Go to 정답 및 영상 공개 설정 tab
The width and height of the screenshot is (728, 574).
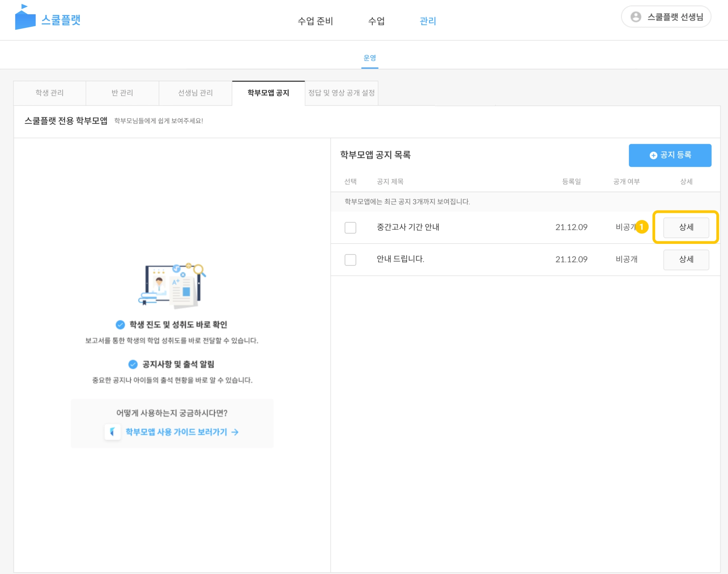(x=341, y=93)
